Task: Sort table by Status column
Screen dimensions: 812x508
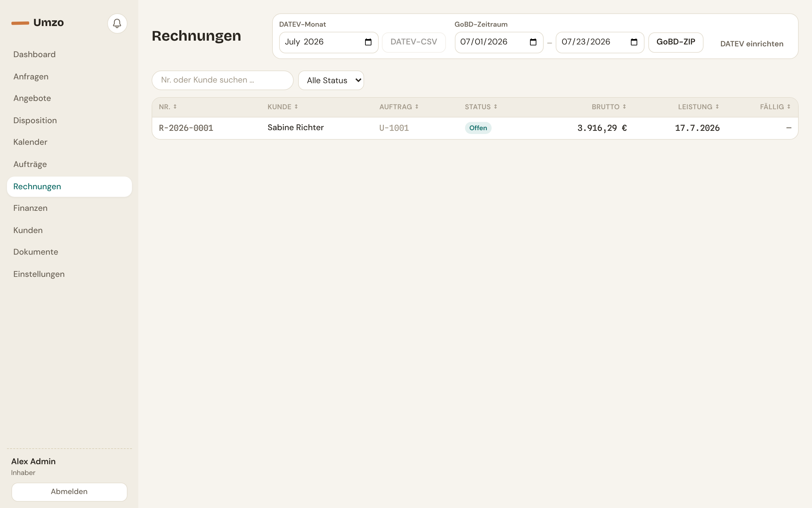Action: pyautogui.click(x=481, y=107)
